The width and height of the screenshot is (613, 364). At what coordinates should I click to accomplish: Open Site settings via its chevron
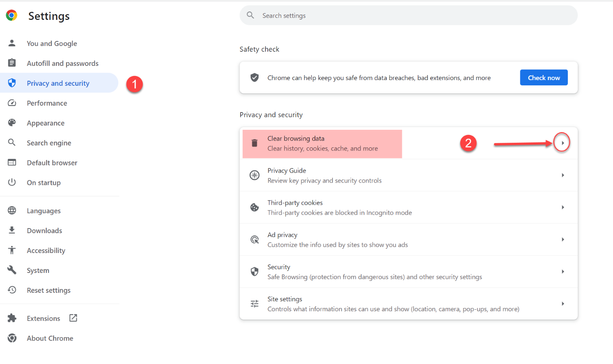coord(563,304)
